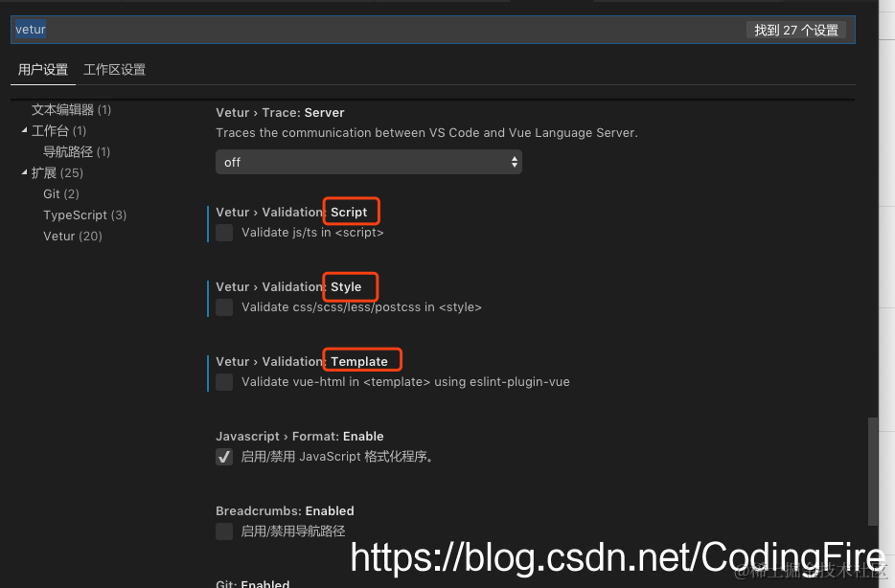The image size is (895, 588).
Task: Open the Trace Server off dropdown
Action: 369,162
